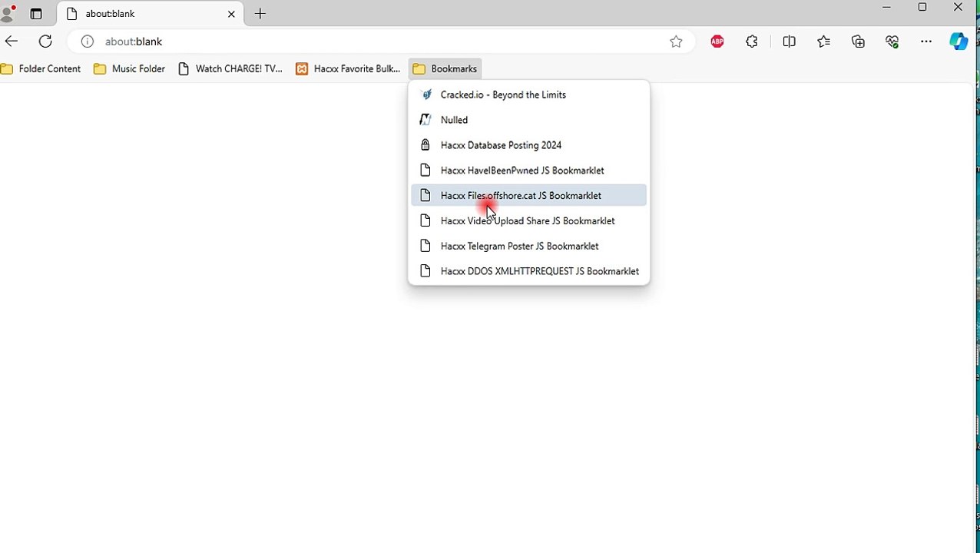
Task: Select Hacxx DDOS XMLHTTPREQUEST JS Bookmarklet
Action: (x=529, y=271)
